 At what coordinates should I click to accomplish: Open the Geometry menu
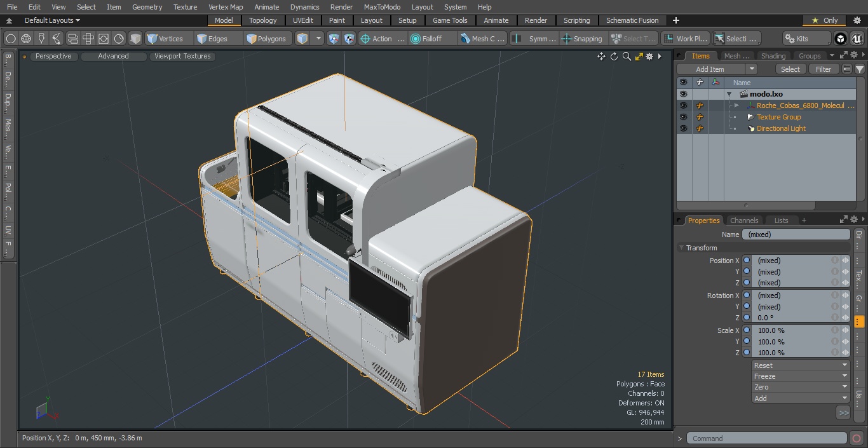[x=147, y=7]
